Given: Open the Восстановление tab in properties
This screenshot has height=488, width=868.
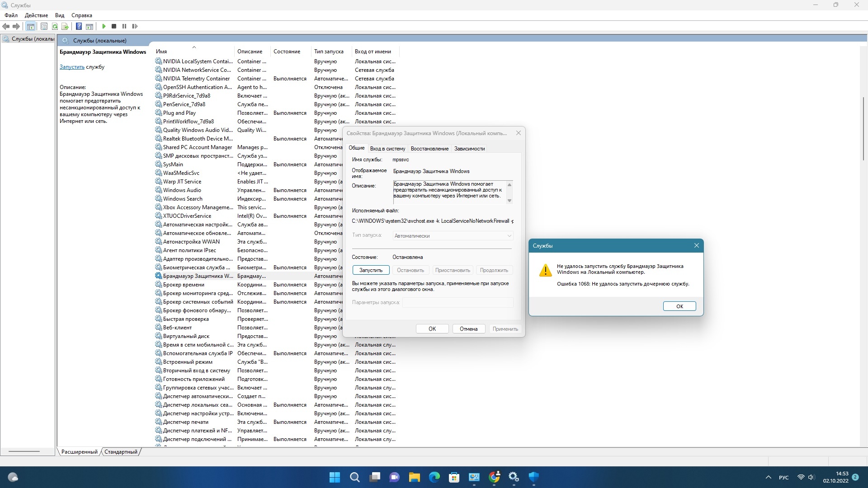Looking at the screenshot, I should (429, 148).
